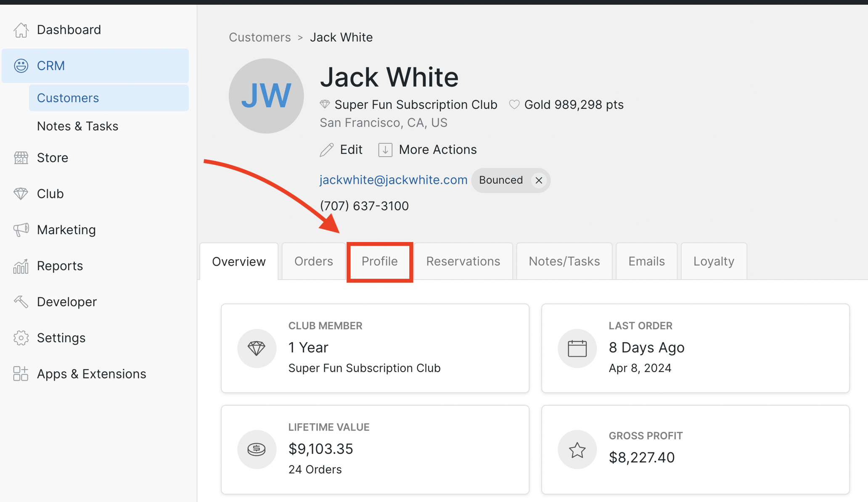Click the Super Fun Subscription Club header label
868x502 pixels.
click(416, 105)
